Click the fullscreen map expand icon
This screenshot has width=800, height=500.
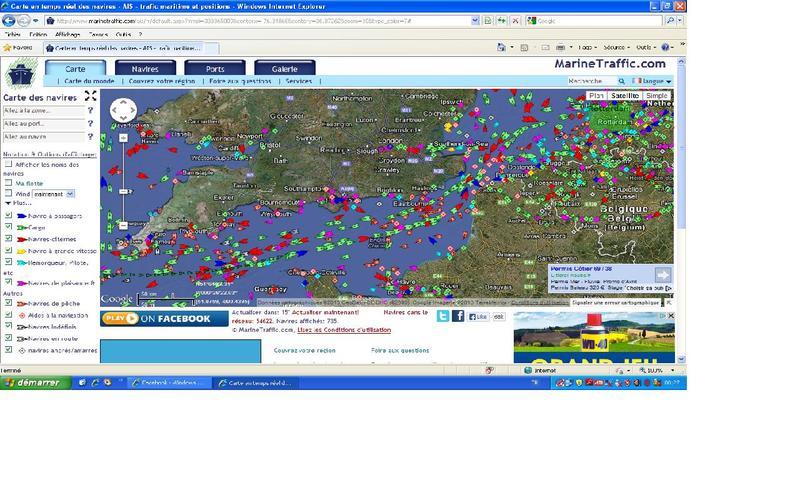pos(90,96)
